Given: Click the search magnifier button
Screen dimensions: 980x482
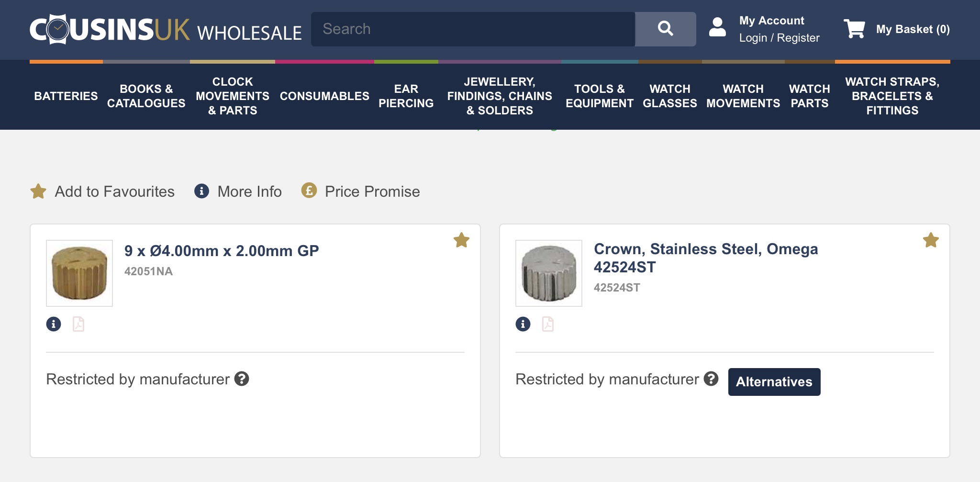Looking at the screenshot, I should [x=665, y=29].
